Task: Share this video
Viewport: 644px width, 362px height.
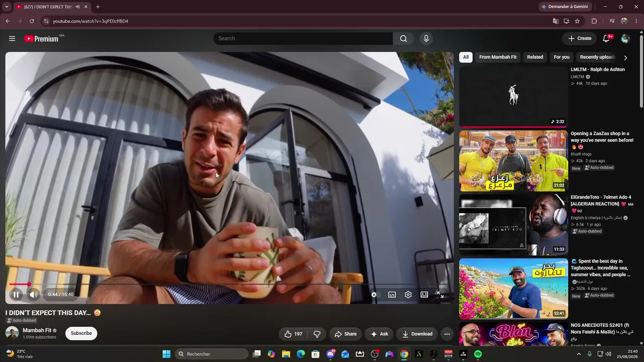Action: (x=345, y=334)
